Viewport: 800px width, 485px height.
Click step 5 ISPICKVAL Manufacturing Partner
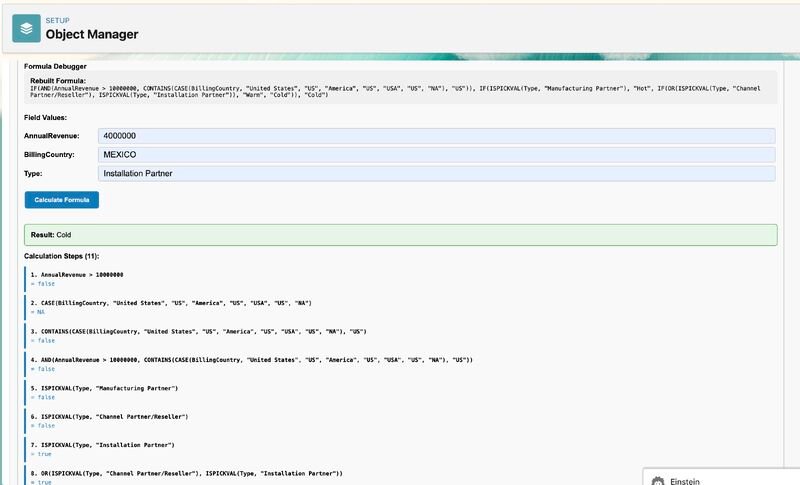pyautogui.click(x=104, y=388)
